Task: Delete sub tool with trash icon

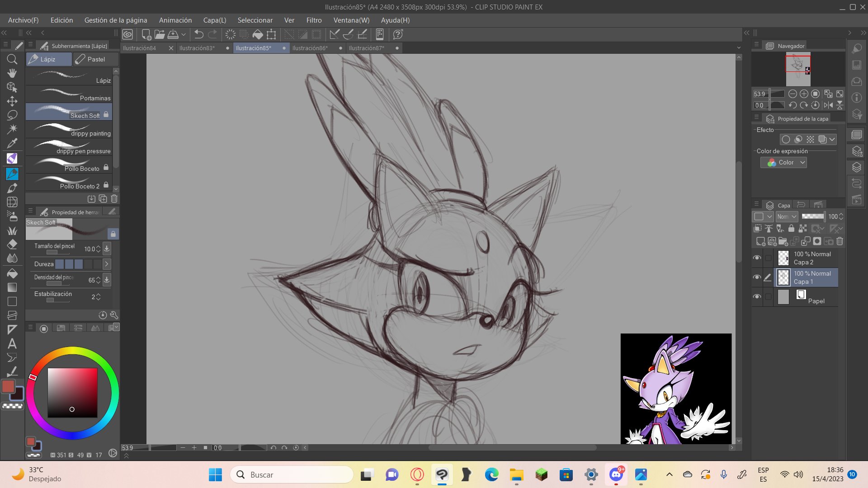Action: pyautogui.click(x=114, y=199)
